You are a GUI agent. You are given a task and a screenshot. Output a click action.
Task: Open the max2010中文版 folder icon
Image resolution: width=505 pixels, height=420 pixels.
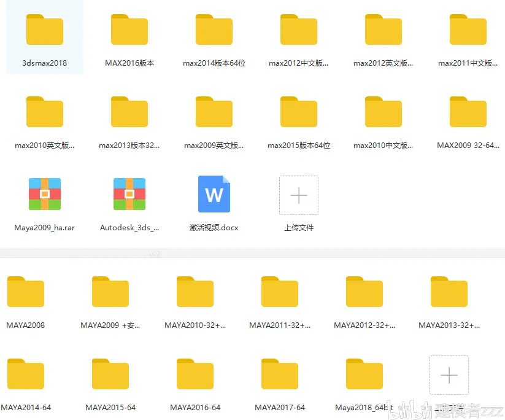point(384,112)
